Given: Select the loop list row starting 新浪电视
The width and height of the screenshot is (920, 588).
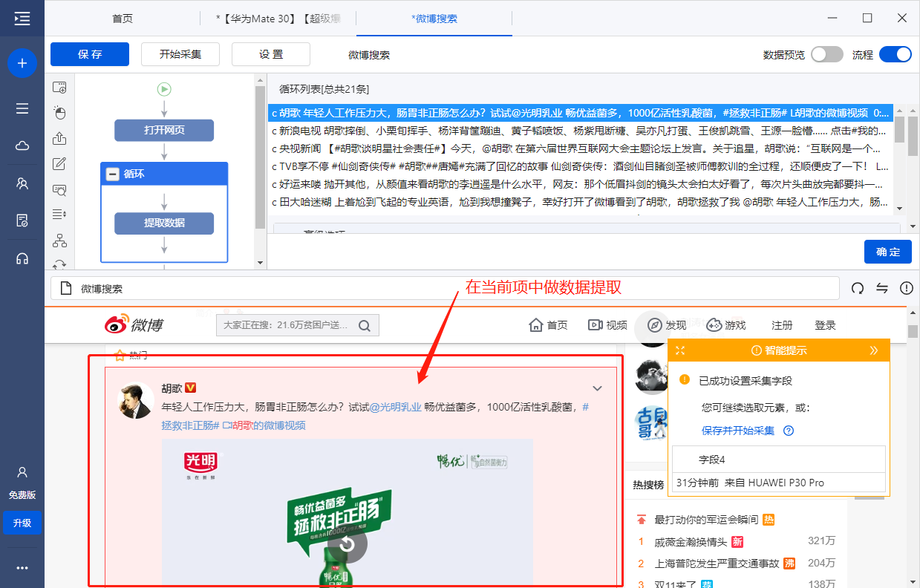Looking at the screenshot, I should pos(581,131).
